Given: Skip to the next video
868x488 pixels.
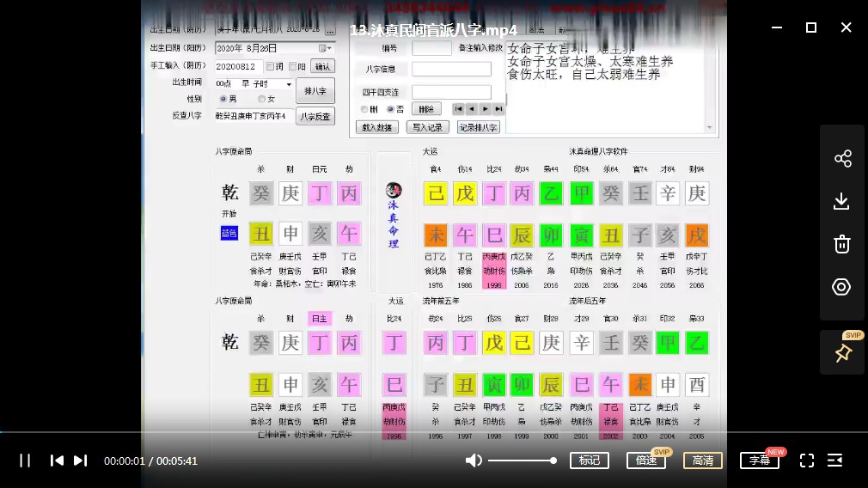Looking at the screenshot, I should click(x=80, y=461).
